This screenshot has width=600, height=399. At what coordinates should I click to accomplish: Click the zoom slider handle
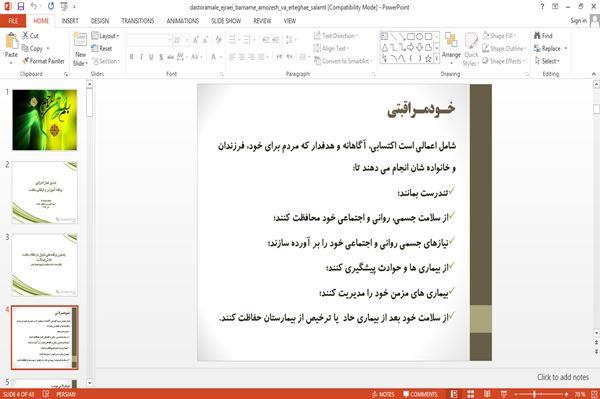(x=534, y=394)
